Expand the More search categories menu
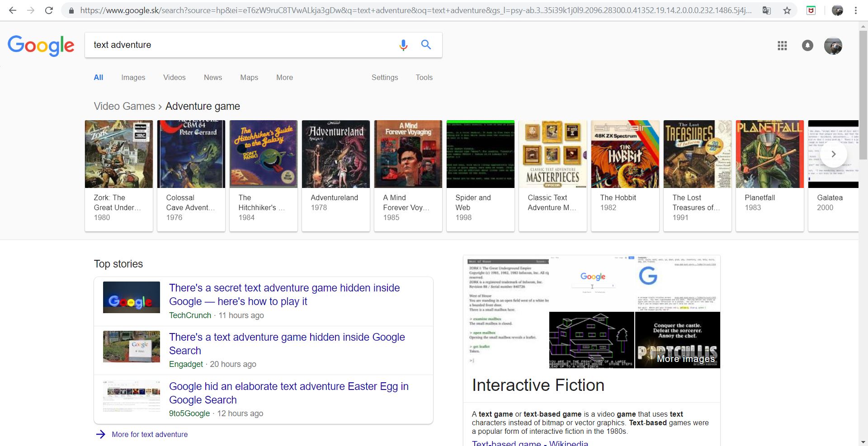Image resolution: width=868 pixels, height=446 pixels. click(x=285, y=77)
